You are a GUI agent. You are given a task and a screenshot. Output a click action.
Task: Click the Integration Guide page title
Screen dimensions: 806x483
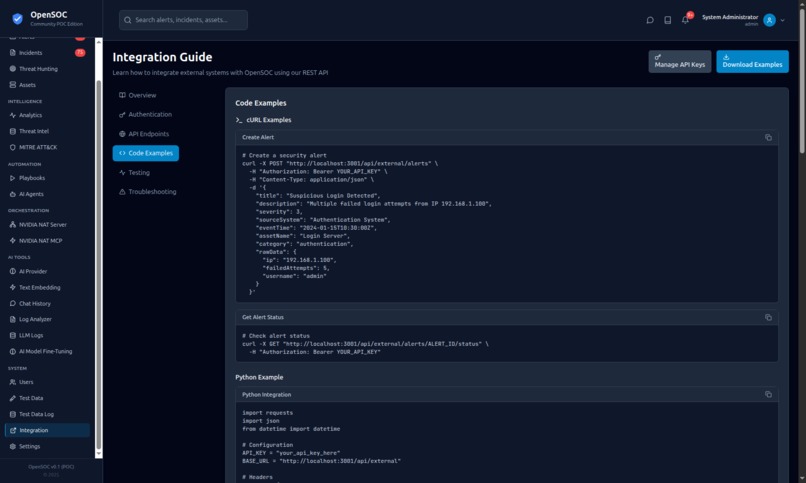162,57
